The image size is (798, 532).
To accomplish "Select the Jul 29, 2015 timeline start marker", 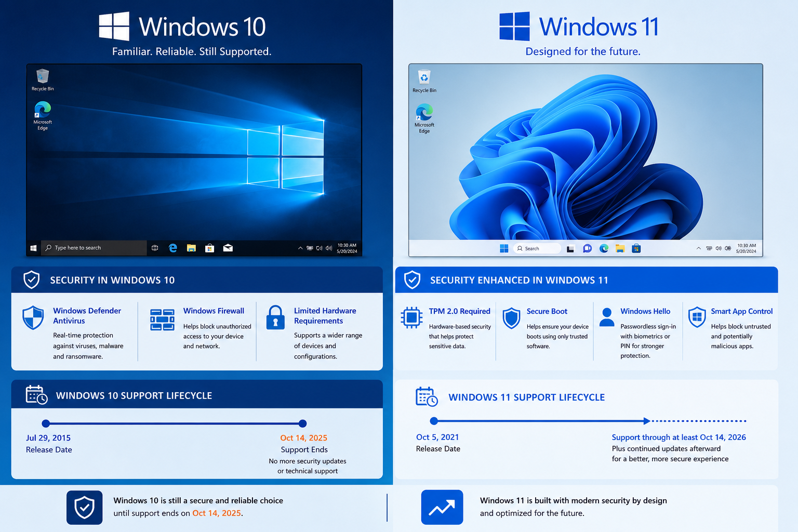I will click(46, 423).
